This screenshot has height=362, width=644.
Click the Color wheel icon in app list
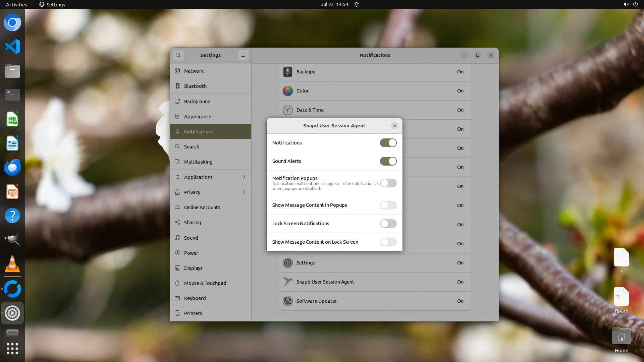[287, 91]
